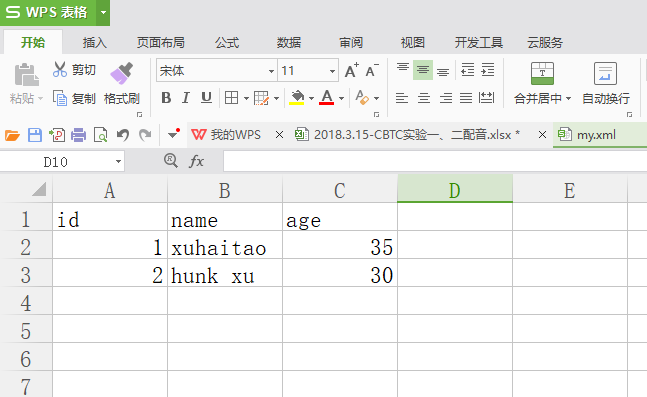Open WPS application menu dropdown arrow

click(x=103, y=12)
